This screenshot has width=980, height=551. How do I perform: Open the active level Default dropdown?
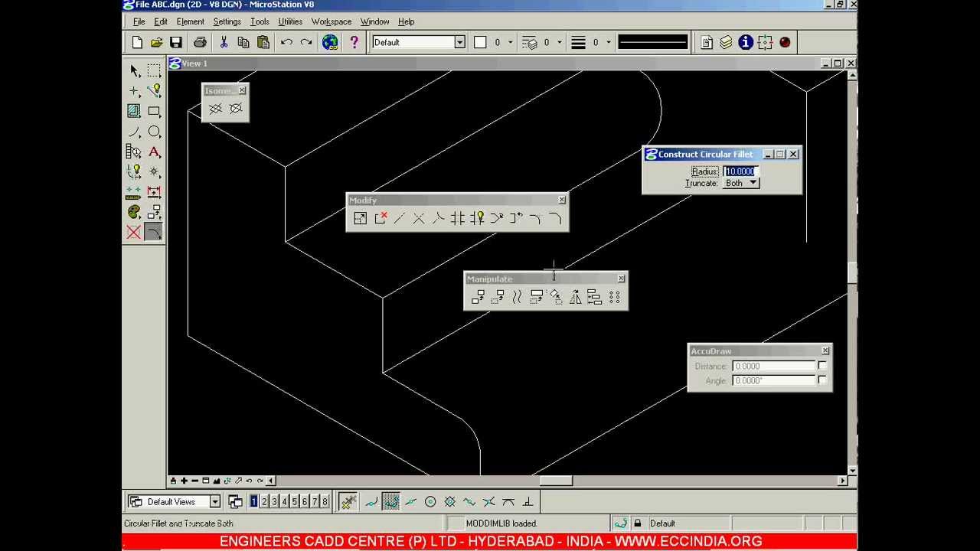click(459, 42)
